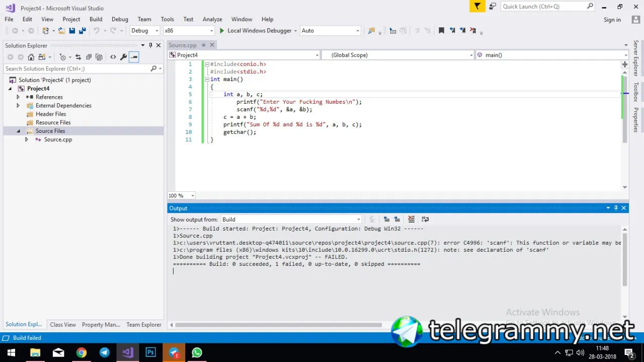Open the Debug menu

120,19
